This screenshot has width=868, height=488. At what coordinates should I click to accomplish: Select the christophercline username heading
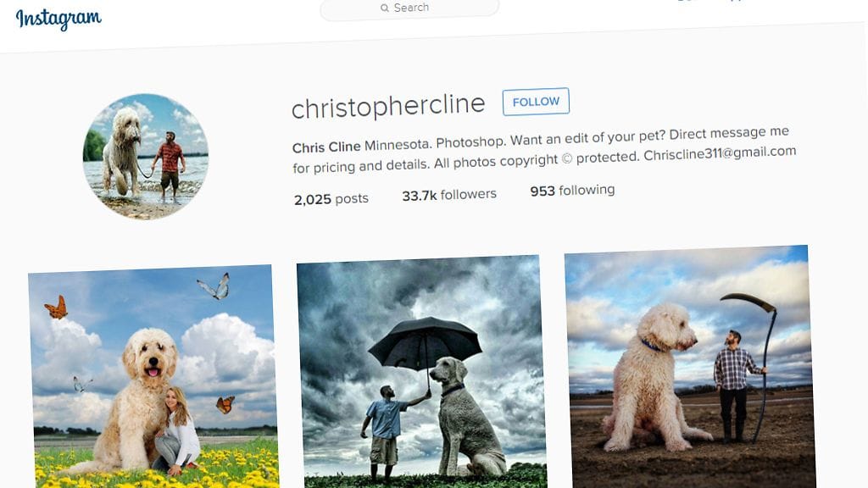pos(388,106)
